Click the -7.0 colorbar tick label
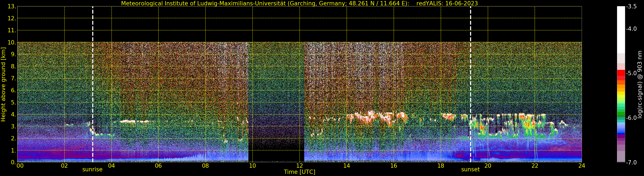Viewport: 644px width, 176px height. (x=631, y=163)
